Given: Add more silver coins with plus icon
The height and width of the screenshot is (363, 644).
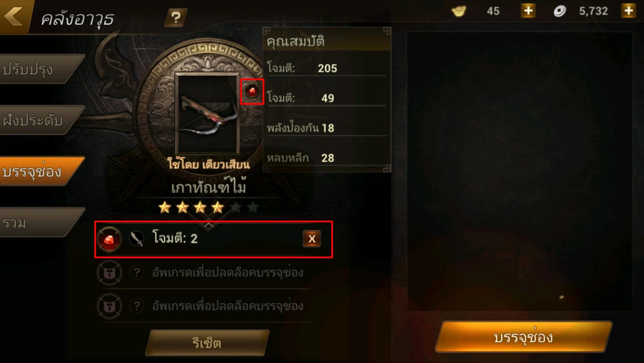Looking at the screenshot, I should [x=629, y=11].
